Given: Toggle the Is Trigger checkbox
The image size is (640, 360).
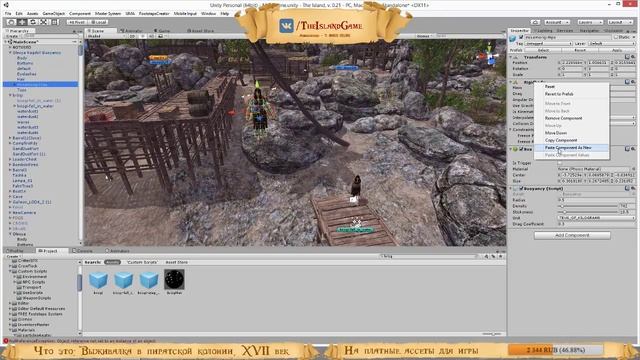Looking at the screenshot, I should 560,163.
